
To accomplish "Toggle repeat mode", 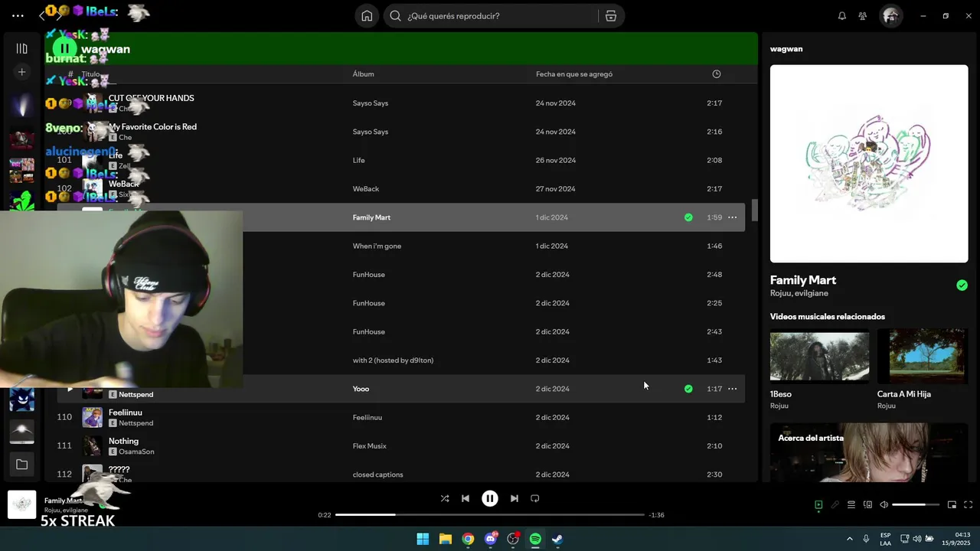I will pyautogui.click(x=535, y=498).
